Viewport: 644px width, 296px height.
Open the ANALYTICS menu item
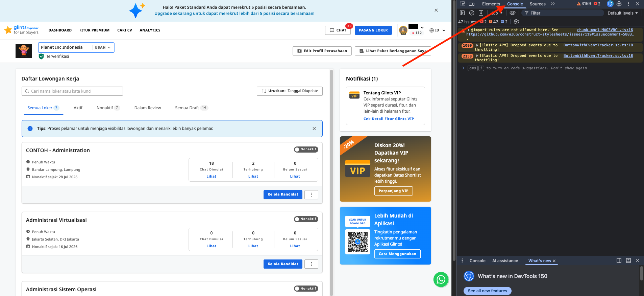point(150,30)
